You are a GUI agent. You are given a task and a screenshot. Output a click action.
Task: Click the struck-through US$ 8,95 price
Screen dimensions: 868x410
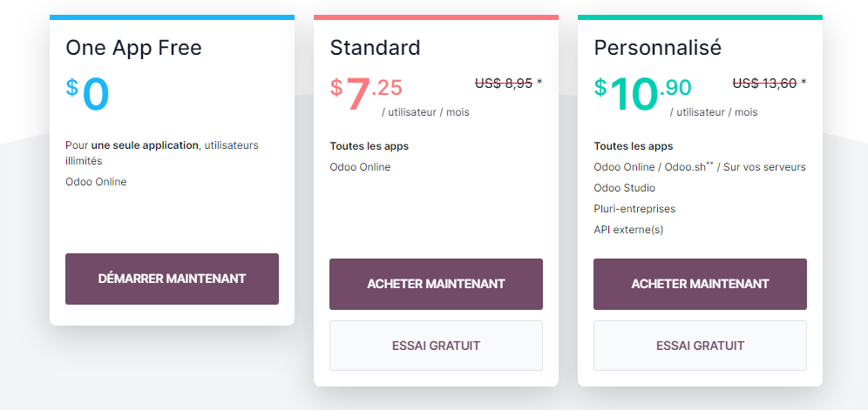(504, 83)
